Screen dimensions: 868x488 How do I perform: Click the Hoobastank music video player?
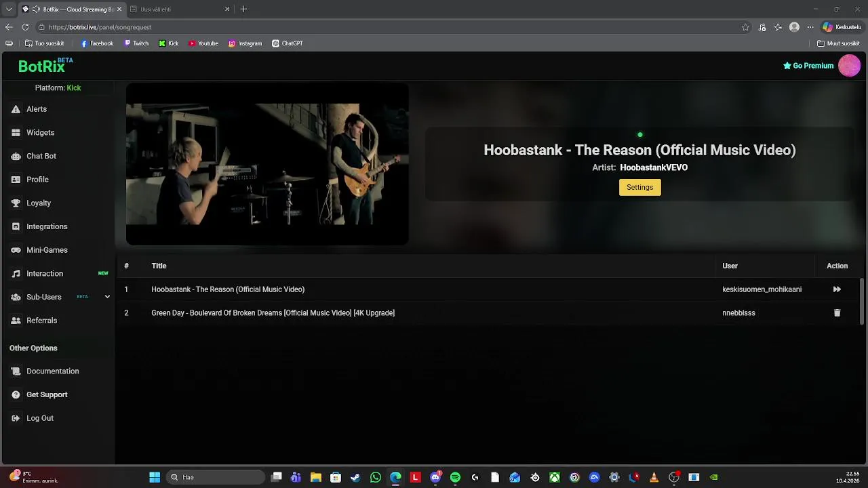(x=267, y=164)
